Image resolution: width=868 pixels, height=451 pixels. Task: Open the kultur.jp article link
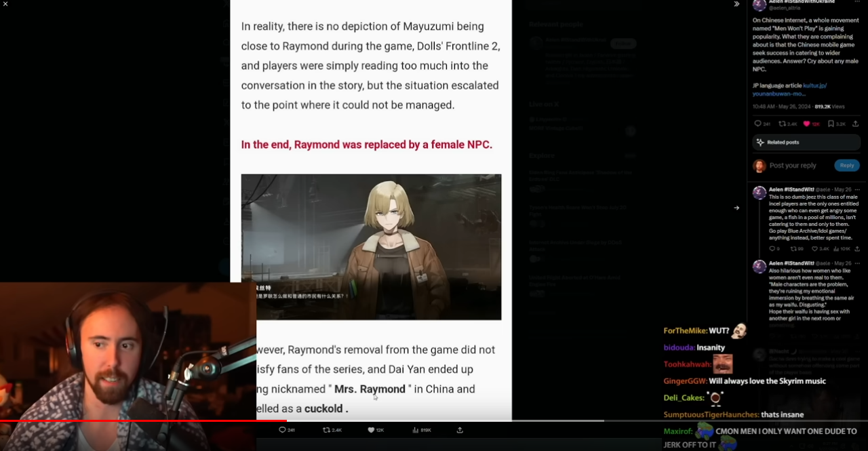[790, 90]
